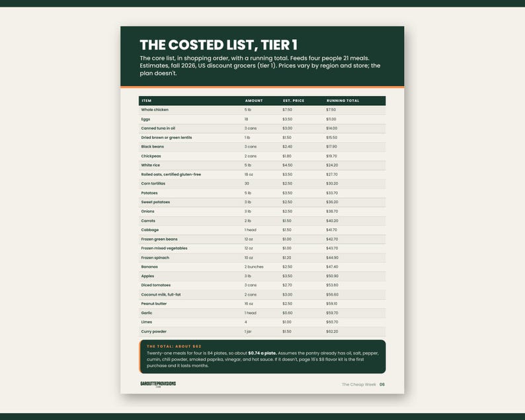Click the '1 jar' amount for Curry powder
Image resolution: width=525 pixels, height=420 pixels.
coord(248,331)
